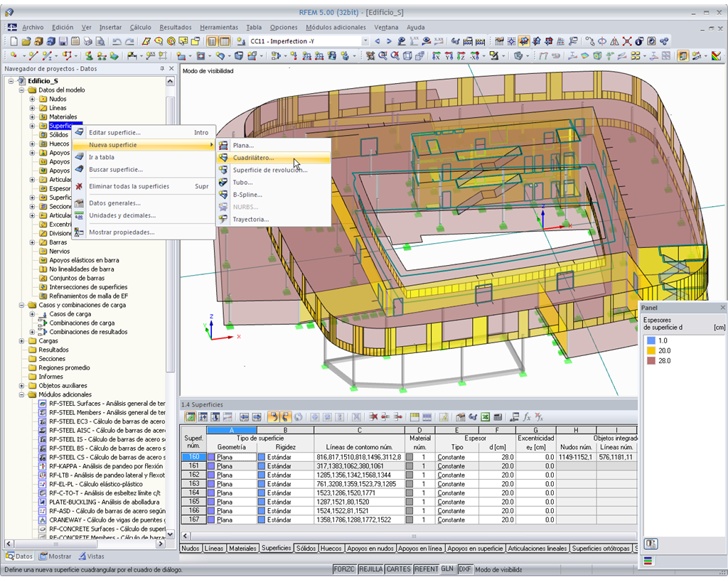The width and height of the screenshot is (728, 582).
Task: Select Editar superficie... in context menu
Action: point(144,132)
